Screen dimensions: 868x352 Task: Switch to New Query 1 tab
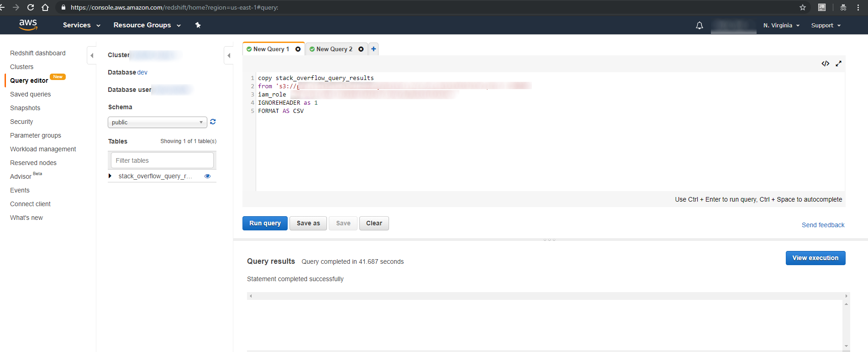click(271, 49)
